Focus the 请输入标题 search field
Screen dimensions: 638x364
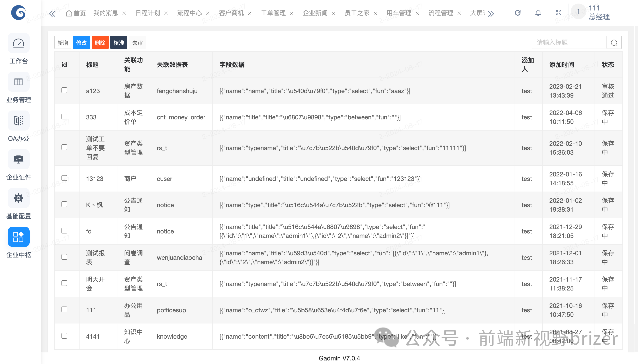(569, 43)
